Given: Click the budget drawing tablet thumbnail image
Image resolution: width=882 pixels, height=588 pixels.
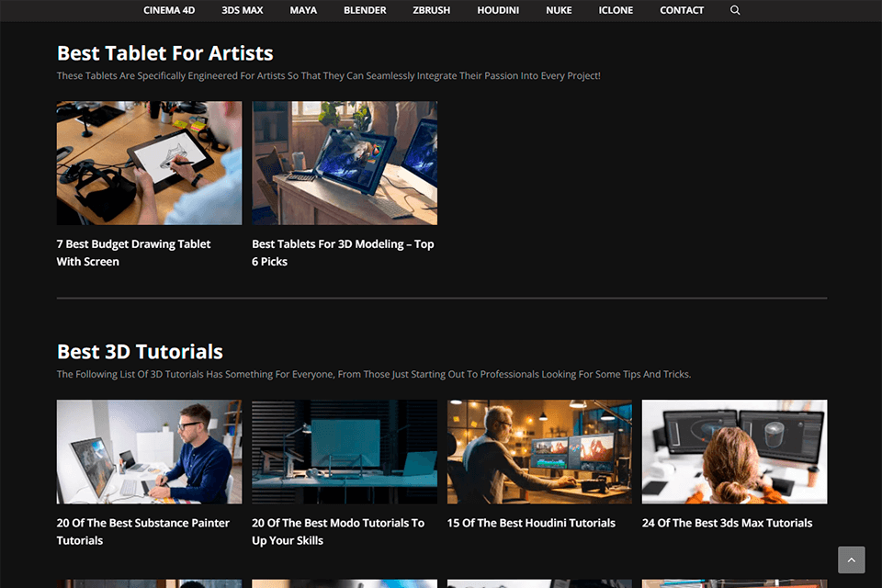Looking at the screenshot, I should pyautogui.click(x=149, y=164).
